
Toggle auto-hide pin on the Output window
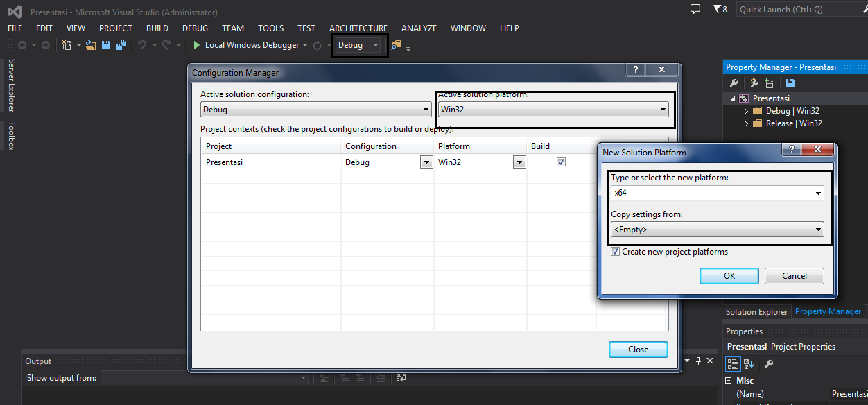click(700, 360)
